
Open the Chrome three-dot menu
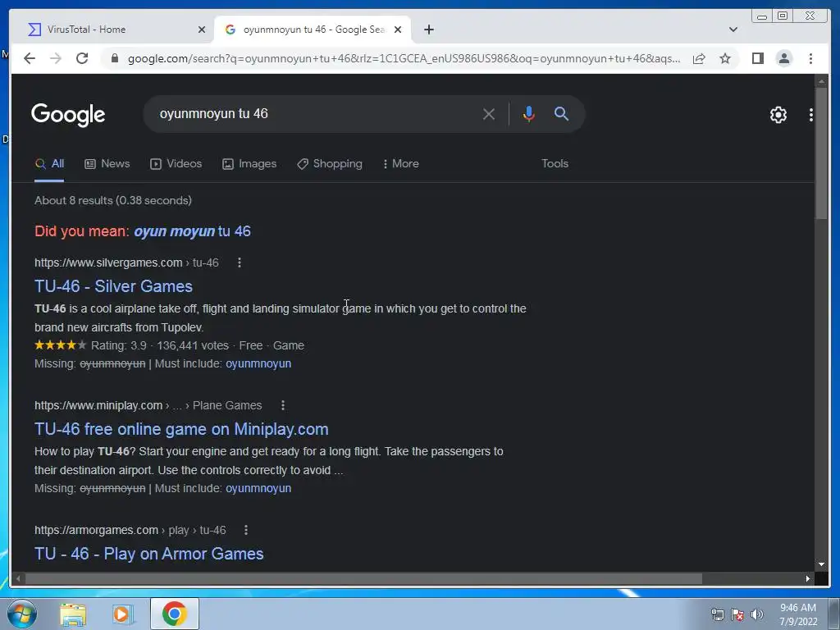(x=810, y=58)
